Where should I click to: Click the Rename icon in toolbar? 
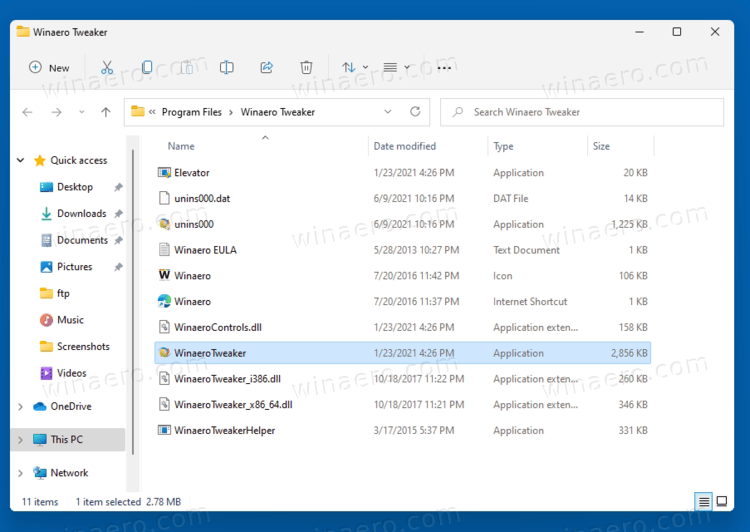coord(227,67)
